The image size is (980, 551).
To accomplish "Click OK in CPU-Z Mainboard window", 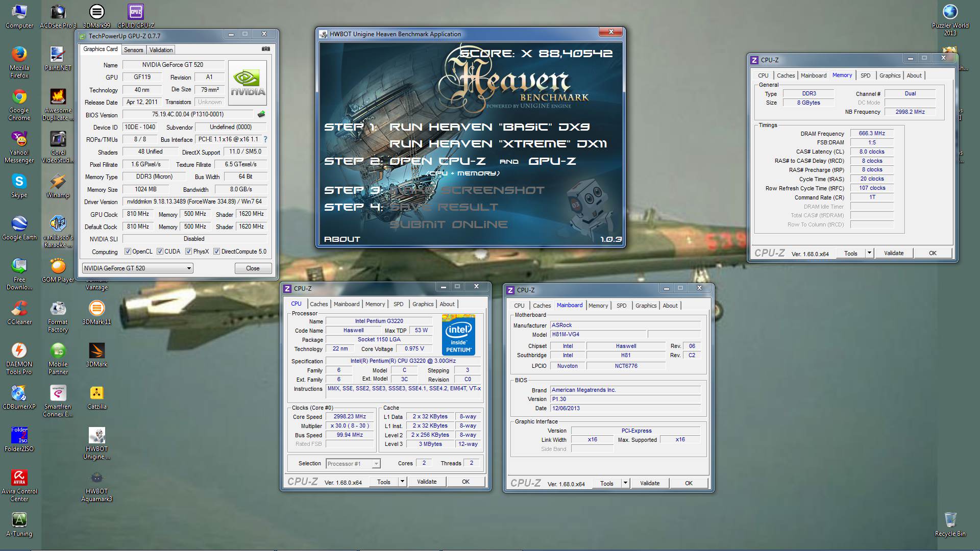I will pos(689,483).
